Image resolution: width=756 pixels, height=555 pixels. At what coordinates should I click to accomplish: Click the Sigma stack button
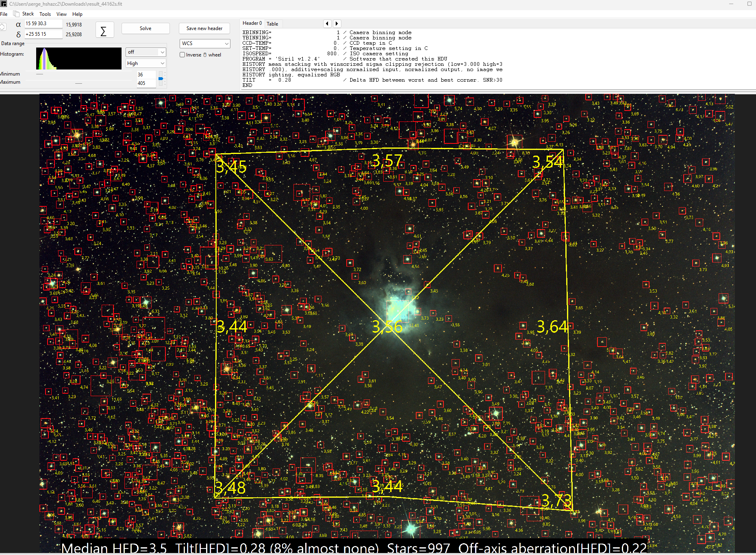click(104, 30)
